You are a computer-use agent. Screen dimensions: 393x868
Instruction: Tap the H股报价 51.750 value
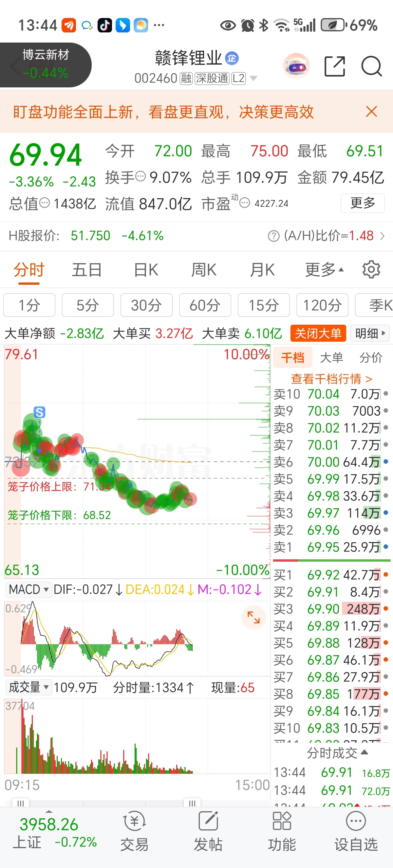pyautogui.click(x=90, y=236)
